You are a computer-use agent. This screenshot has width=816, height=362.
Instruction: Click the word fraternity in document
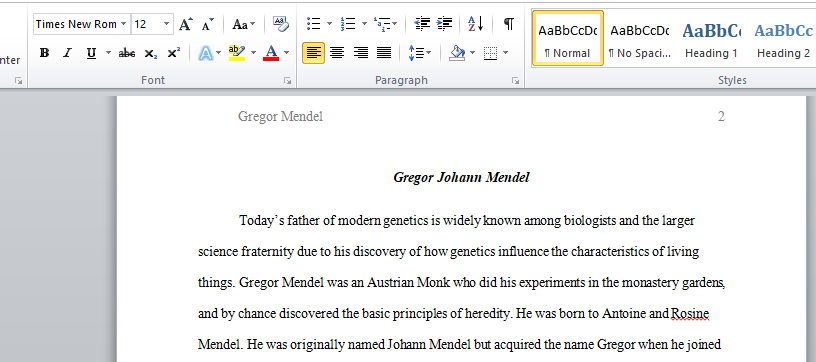267,252
